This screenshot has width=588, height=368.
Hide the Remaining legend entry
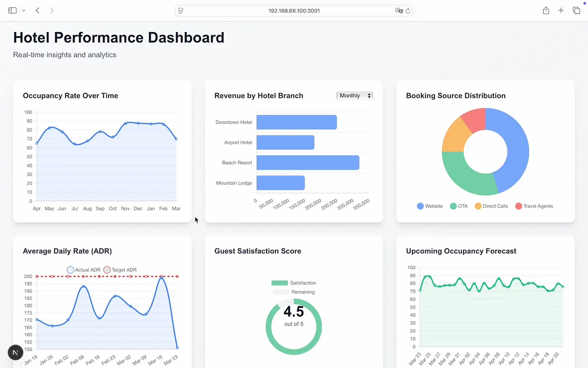294,292
